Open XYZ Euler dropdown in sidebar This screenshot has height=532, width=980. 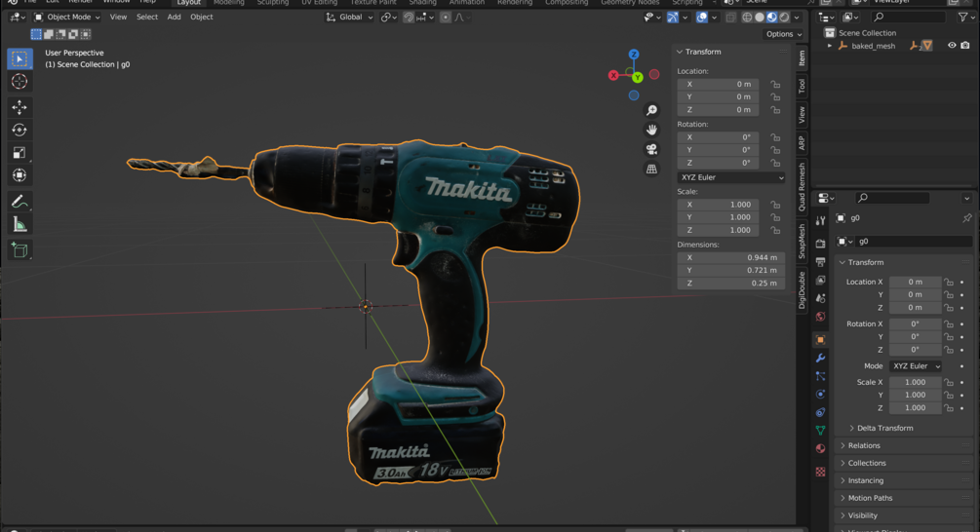click(x=731, y=177)
